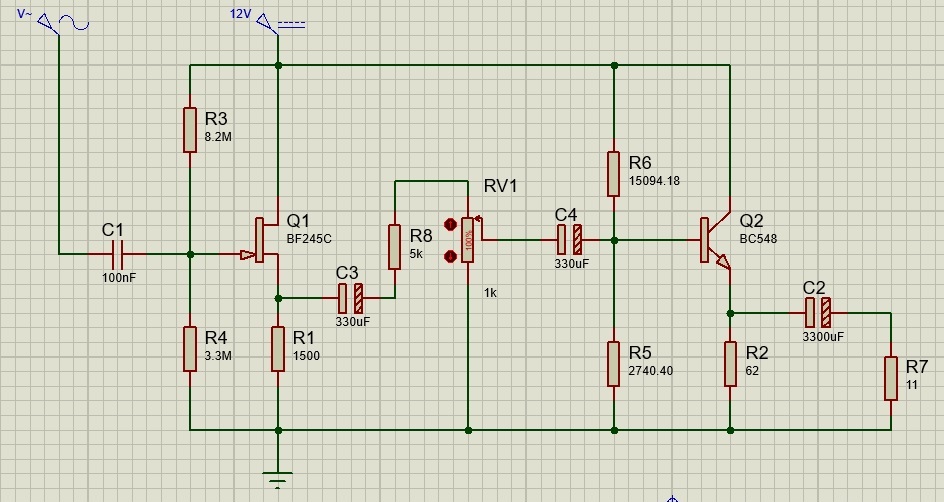The height and width of the screenshot is (502, 944).
Task: Click the V~ terminal label
Action: coord(24,13)
